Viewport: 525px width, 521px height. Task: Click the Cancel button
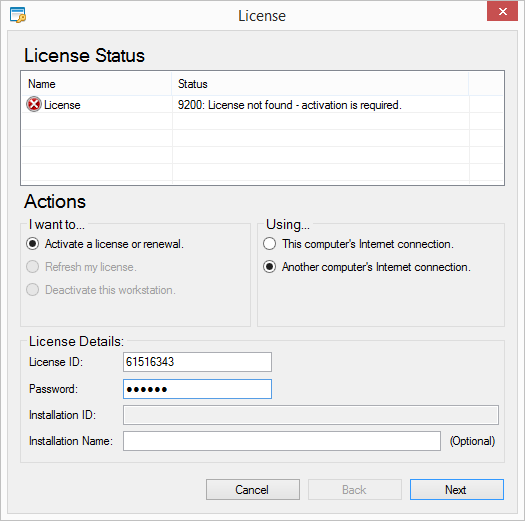point(252,490)
